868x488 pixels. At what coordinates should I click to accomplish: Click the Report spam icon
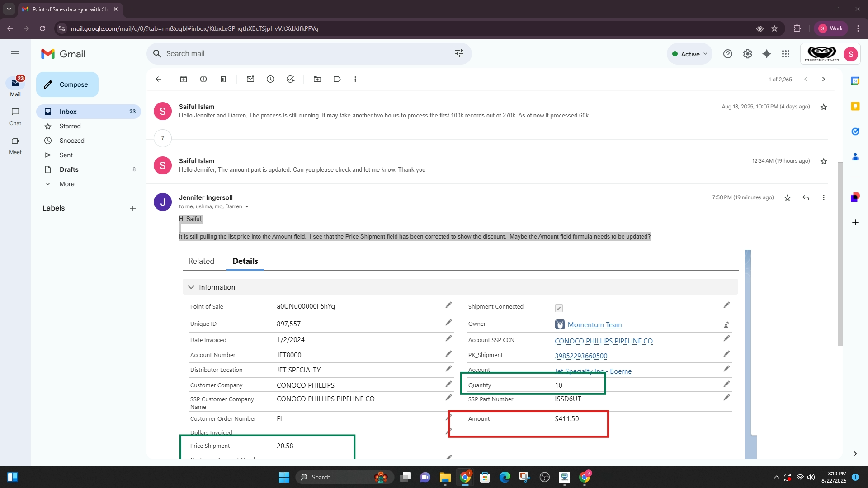click(x=203, y=79)
